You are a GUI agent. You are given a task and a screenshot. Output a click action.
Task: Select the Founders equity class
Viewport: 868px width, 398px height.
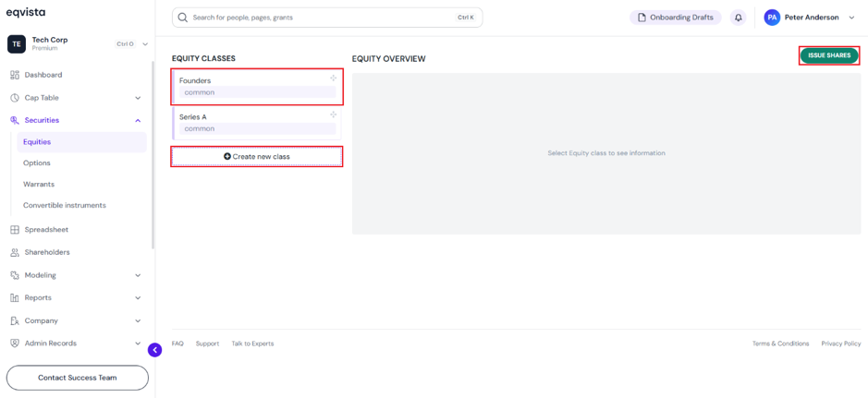click(x=257, y=86)
